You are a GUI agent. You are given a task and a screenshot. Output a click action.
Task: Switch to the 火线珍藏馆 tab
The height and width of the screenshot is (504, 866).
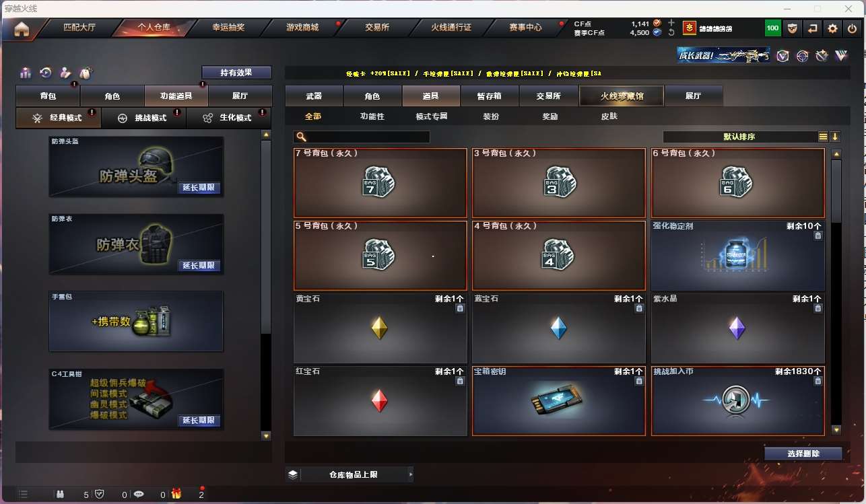pyautogui.click(x=622, y=96)
